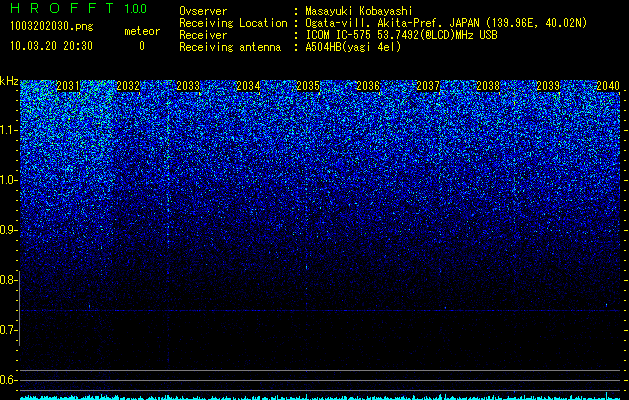Click the cyan signal level graph at bottom
This screenshot has height=400, width=629.
coord(320,397)
